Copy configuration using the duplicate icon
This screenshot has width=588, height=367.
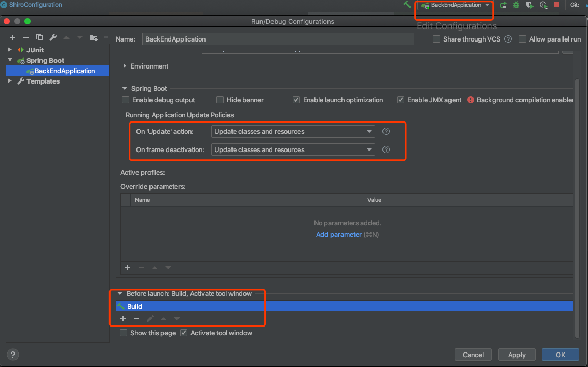click(39, 37)
